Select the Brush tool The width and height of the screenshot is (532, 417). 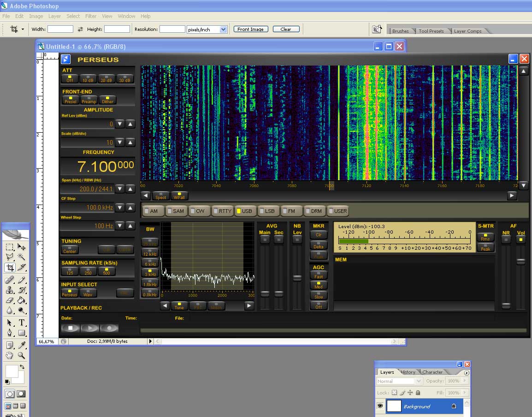[21, 280]
